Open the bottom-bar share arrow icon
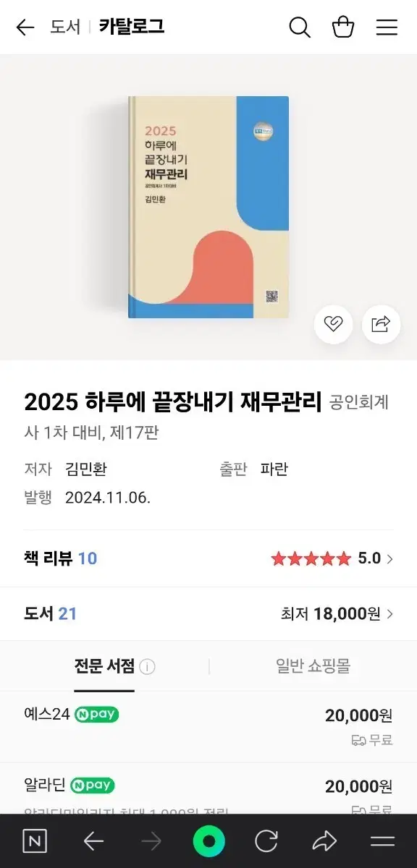 324,841
